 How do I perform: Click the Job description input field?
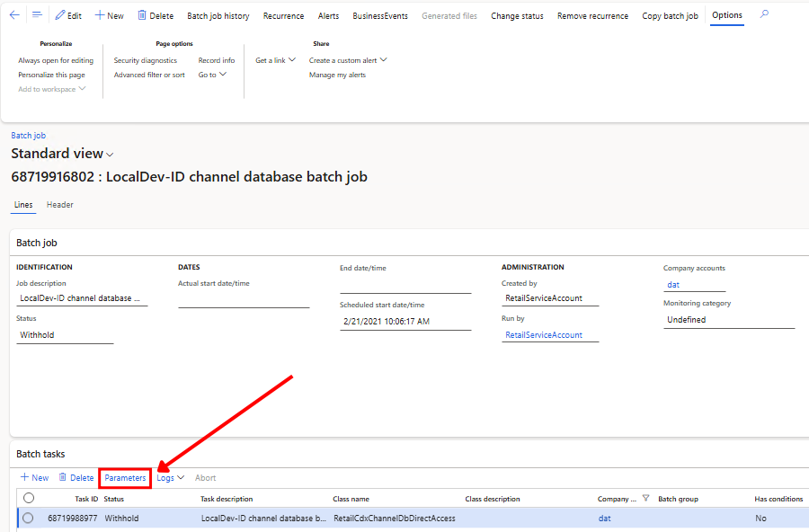tap(82, 298)
